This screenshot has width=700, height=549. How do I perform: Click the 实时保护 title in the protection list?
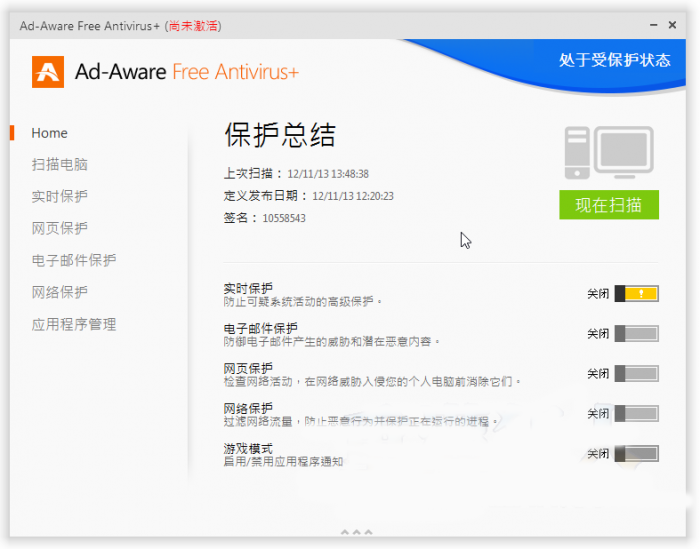pos(248,288)
